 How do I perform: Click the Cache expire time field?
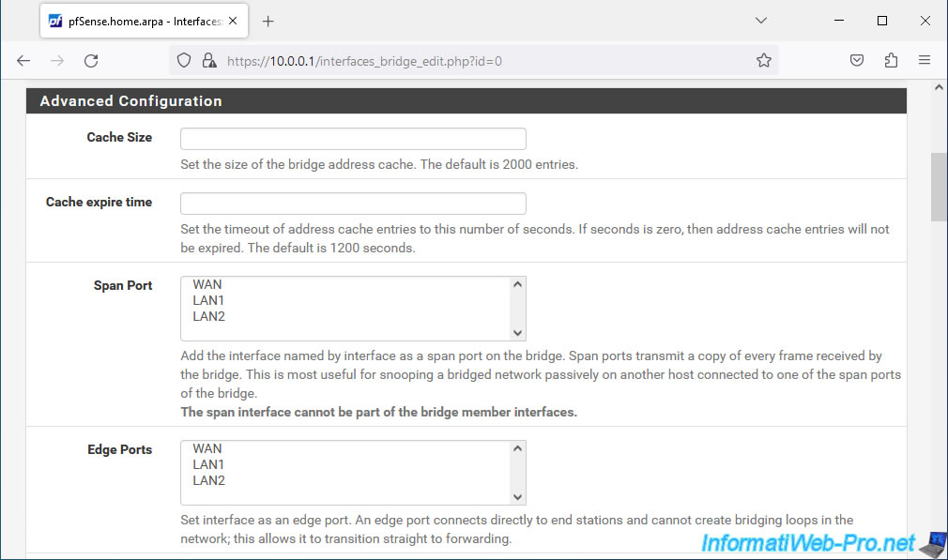point(353,203)
